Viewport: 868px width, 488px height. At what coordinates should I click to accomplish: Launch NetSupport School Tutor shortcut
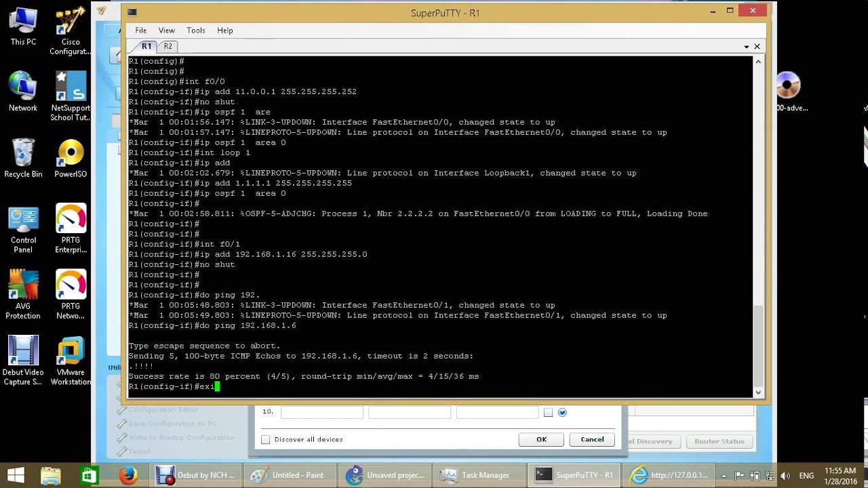(71, 96)
